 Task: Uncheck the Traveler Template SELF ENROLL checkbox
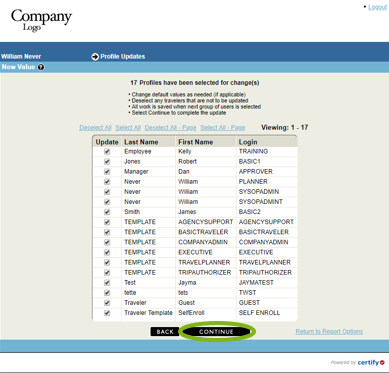107,313
